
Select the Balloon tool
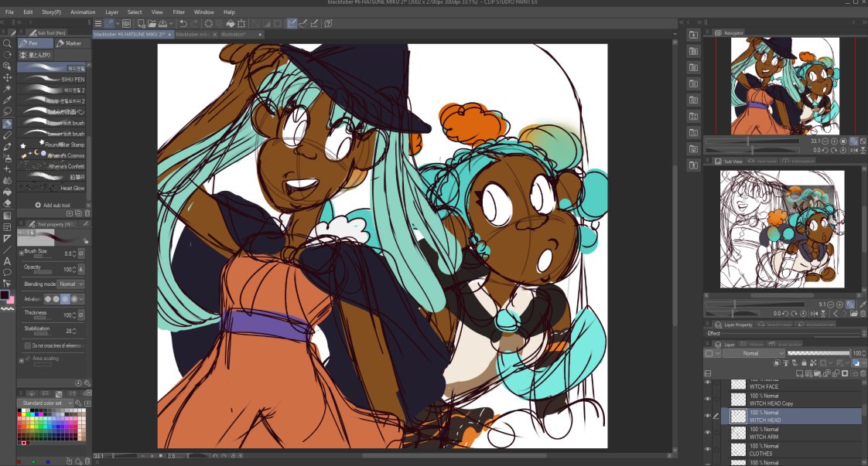(7, 273)
